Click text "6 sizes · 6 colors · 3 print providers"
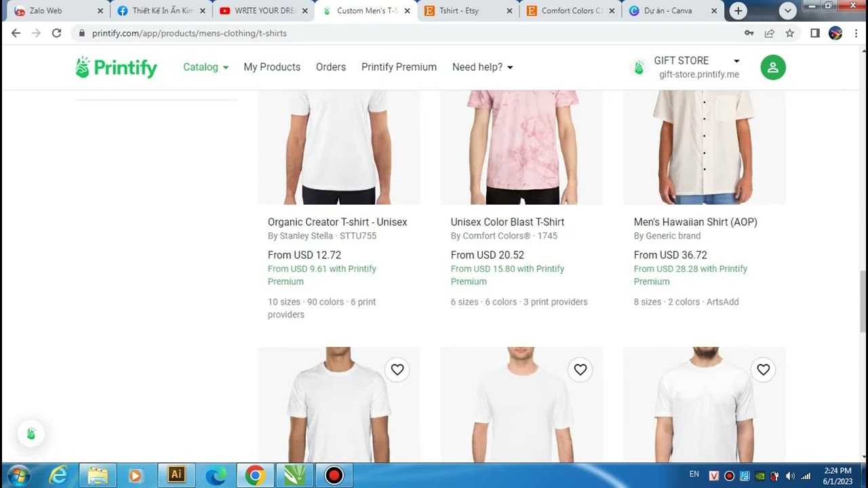868x488 pixels. (519, 302)
